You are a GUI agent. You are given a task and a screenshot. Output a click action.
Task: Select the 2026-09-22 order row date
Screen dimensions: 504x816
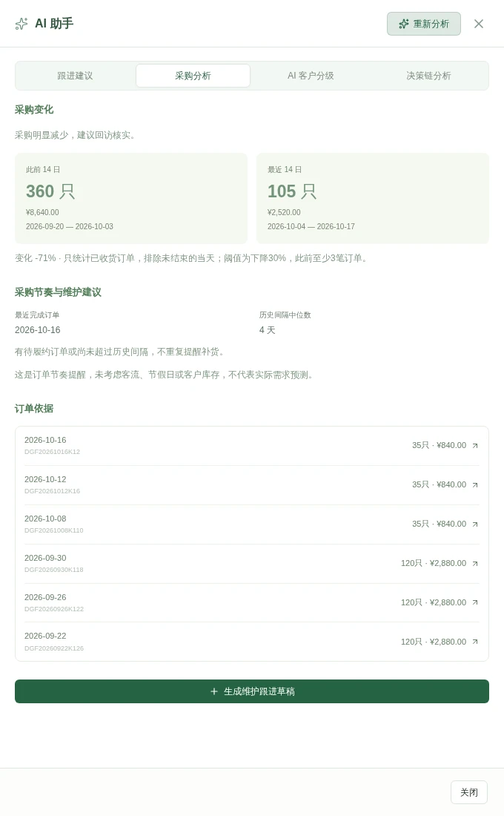pyautogui.click(x=45, y=636)
